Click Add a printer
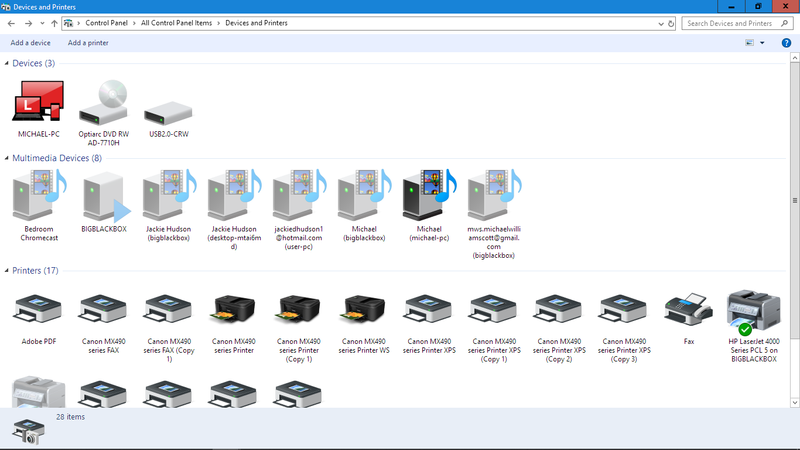Viewport: 800px width, 450px height. (88, 43)
